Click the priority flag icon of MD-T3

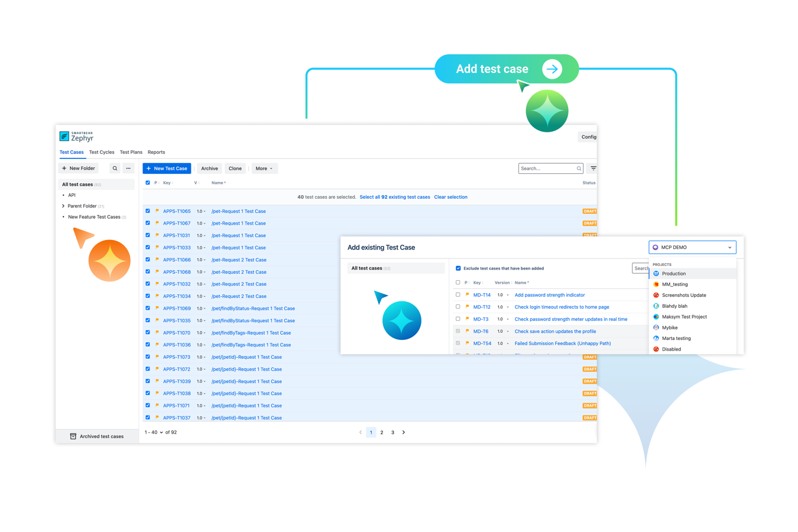pyautogui.click(x=468, y=319)
